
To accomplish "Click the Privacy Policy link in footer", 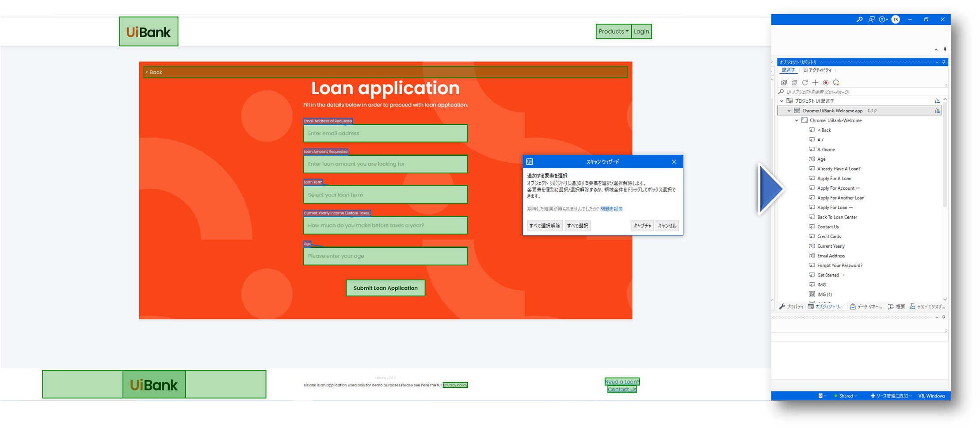I will (x=455, y=385).
